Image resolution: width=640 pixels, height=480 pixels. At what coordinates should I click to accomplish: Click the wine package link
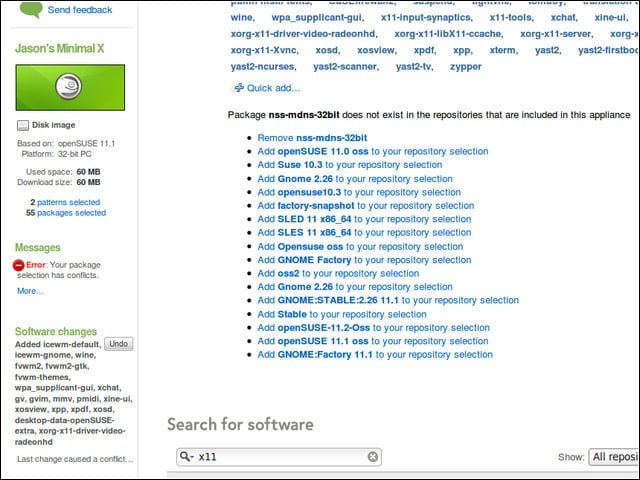pos(242,18)
